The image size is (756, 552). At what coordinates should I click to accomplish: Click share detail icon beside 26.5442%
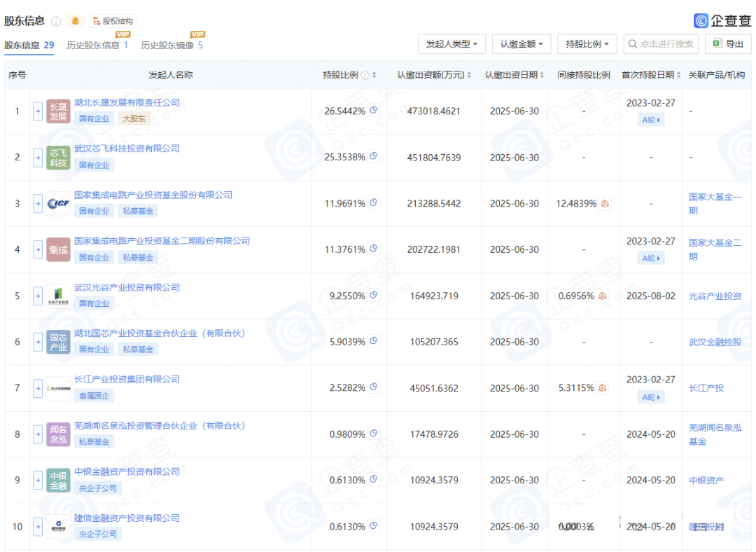click(374, 110)
